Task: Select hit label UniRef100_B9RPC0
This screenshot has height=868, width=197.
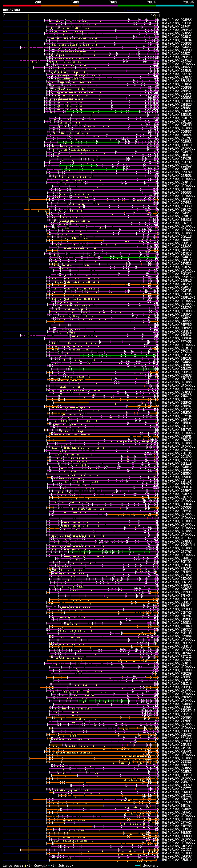Action: click(x=176, y=372)
